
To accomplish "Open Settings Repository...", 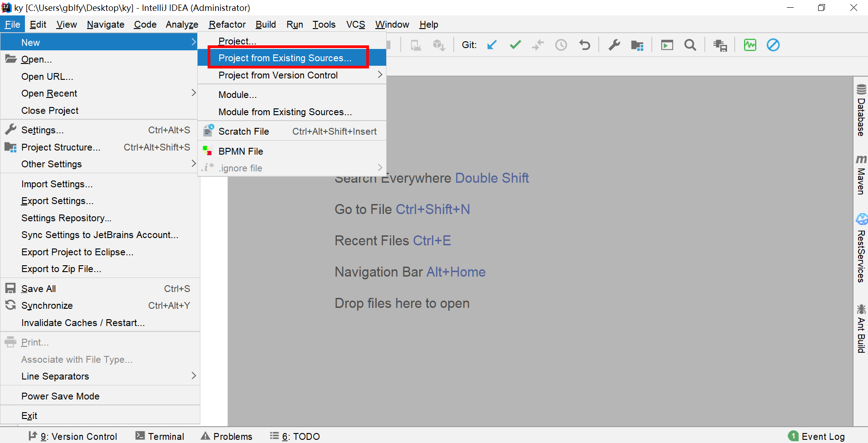I will [100, 218].
